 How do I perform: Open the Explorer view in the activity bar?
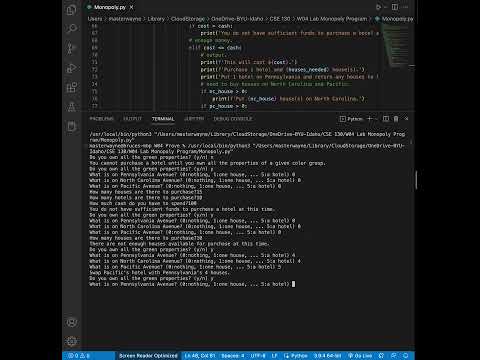[71, 10]
